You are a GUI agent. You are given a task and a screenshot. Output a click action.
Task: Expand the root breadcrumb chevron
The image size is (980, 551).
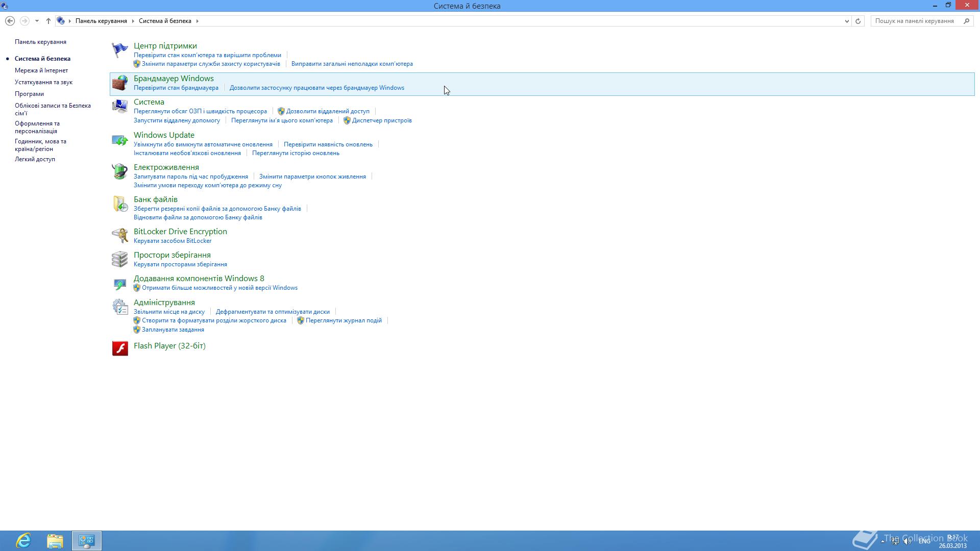tap(70, 21)
